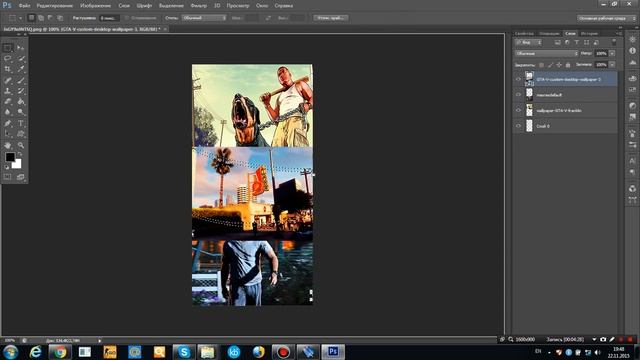The height and width of the screenshot is (360, 640).
Task: Toggle layer filtering switch on or off
Action: coord(614,42)
